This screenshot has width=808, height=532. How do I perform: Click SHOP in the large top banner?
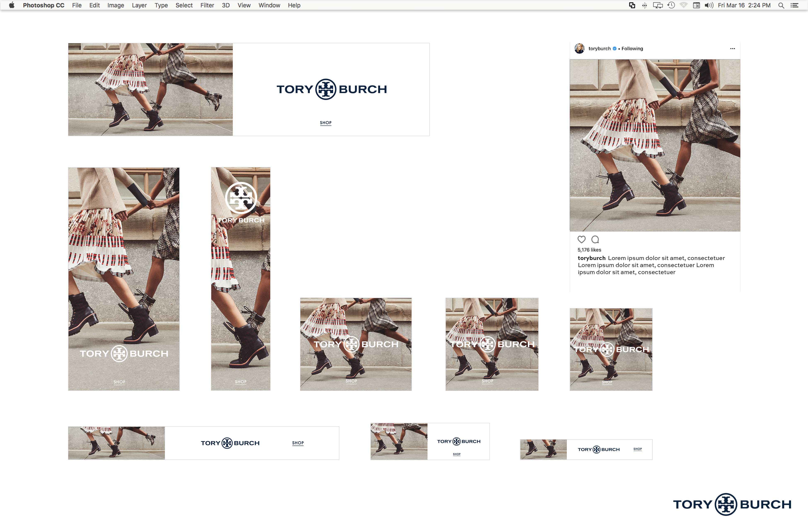tap(325, 123)
